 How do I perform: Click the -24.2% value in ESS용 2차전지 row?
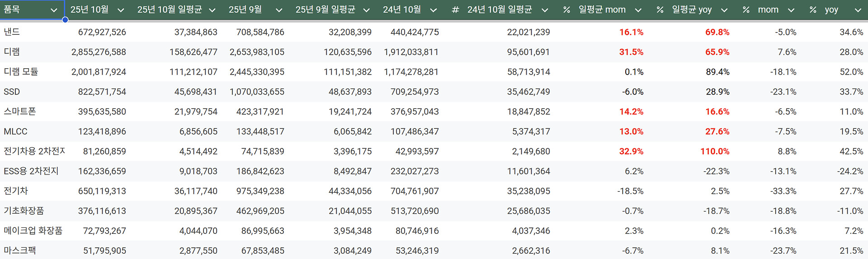coord(850,171)
